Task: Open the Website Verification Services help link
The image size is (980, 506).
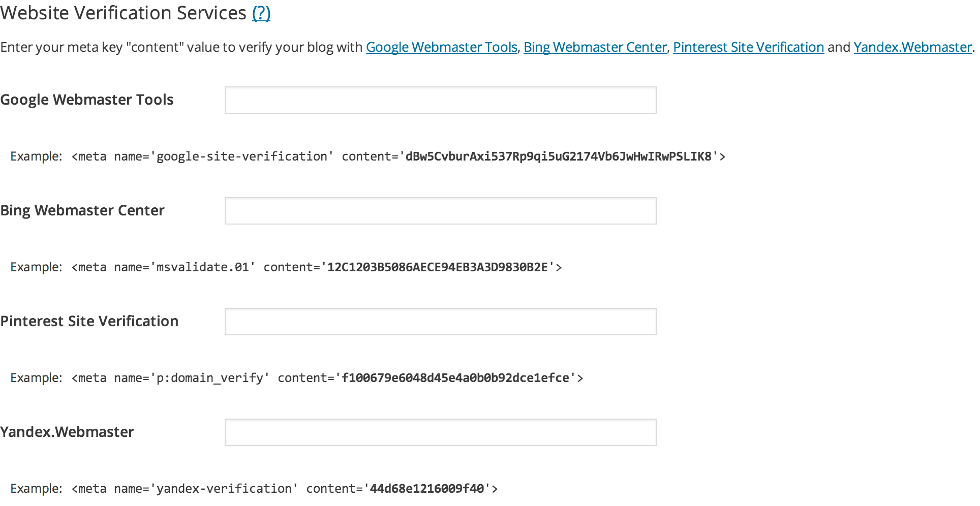Action: tap(261, 13)
